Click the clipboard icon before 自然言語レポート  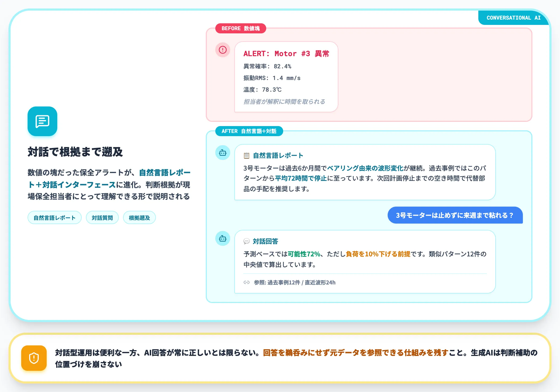pos(247,155)
